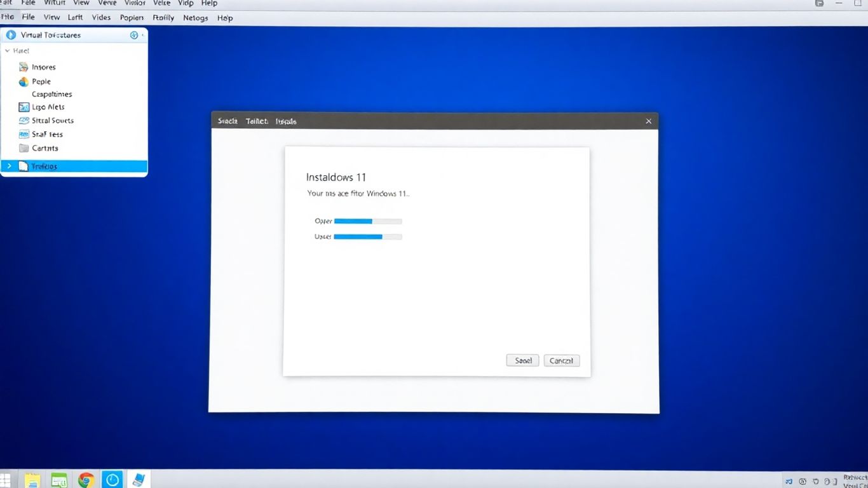
Task: Click the Sraf Tess icon
Action: click(24, 134)
